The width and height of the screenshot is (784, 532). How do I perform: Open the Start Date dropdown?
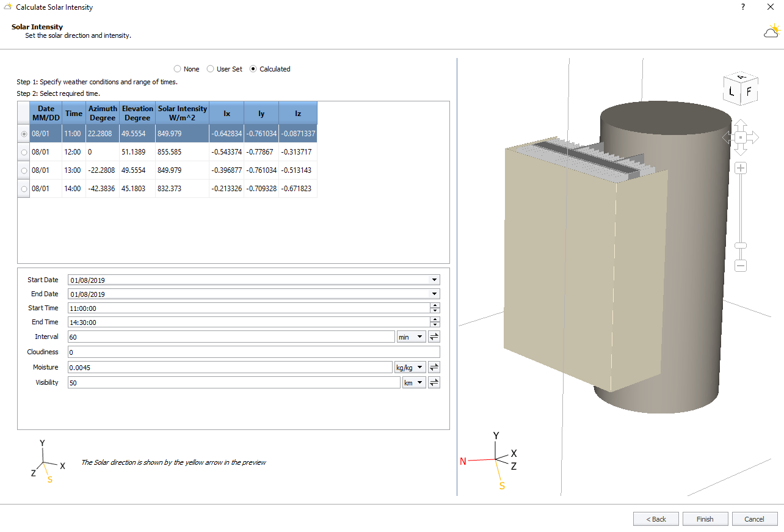(434, 279)
